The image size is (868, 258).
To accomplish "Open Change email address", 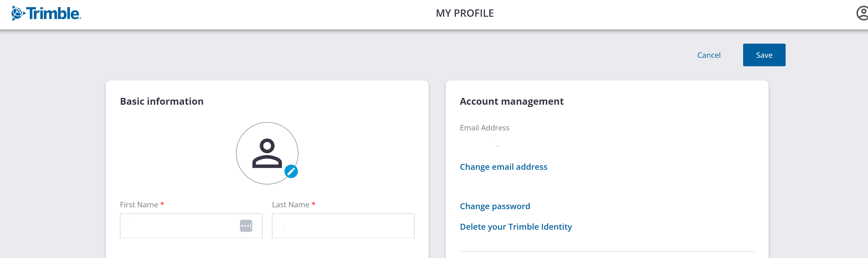I will pos(504,166).
